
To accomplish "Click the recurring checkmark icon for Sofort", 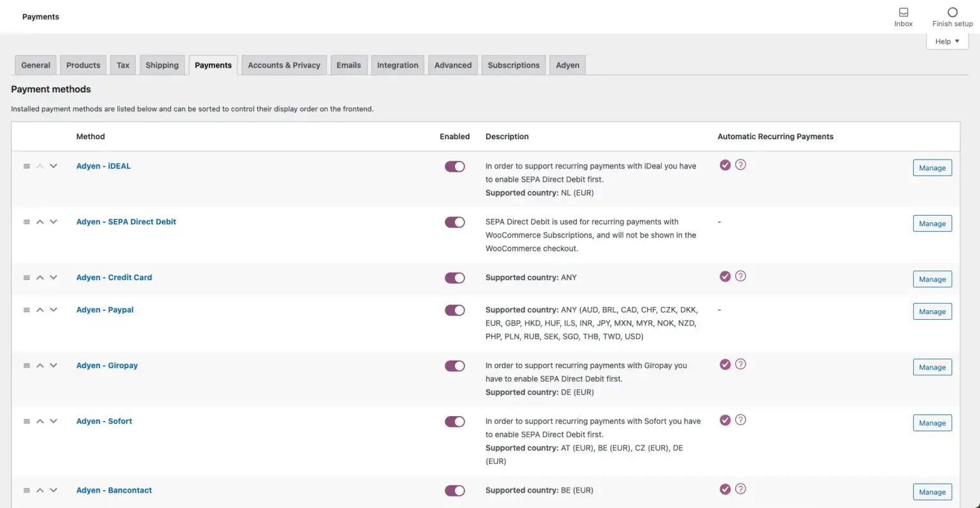I will point(725,420).
